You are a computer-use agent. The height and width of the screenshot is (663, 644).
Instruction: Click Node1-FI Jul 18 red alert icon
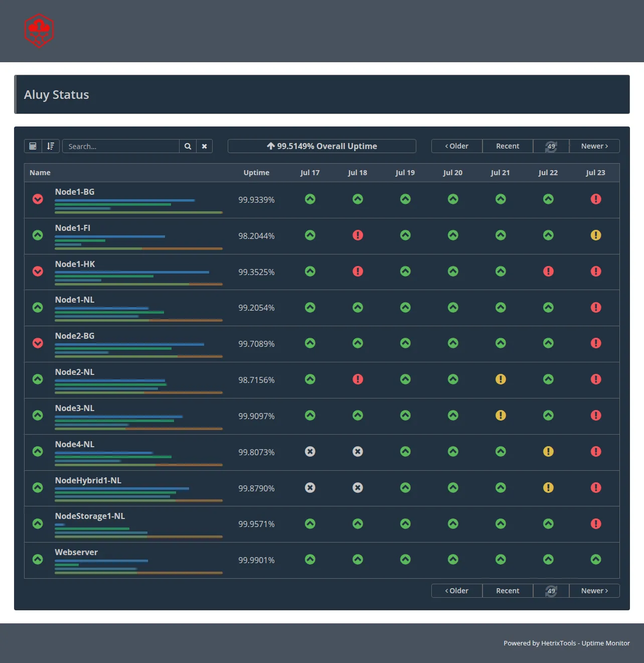(x=358, y=235)
